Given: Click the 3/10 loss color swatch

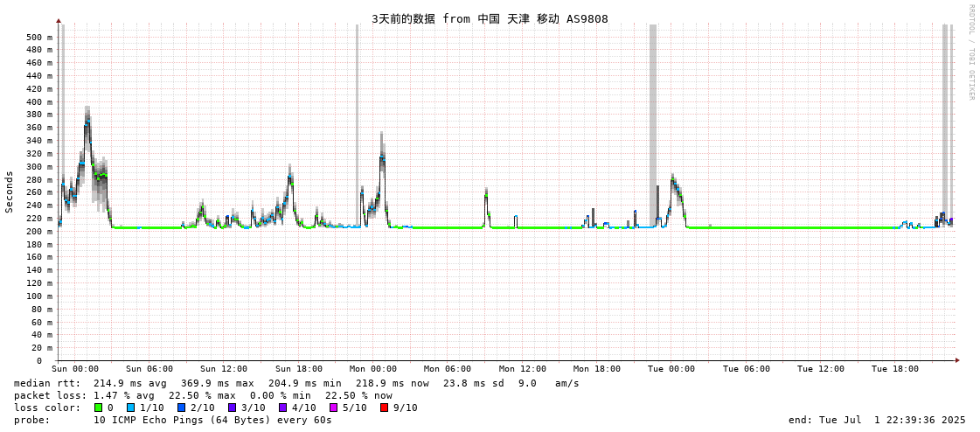Looking at the screenshot, I should (233, 408).
